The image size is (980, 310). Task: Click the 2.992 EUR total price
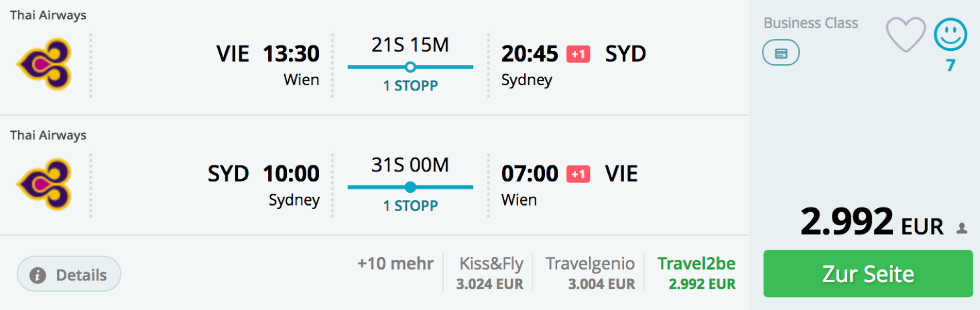pos(871,223)
